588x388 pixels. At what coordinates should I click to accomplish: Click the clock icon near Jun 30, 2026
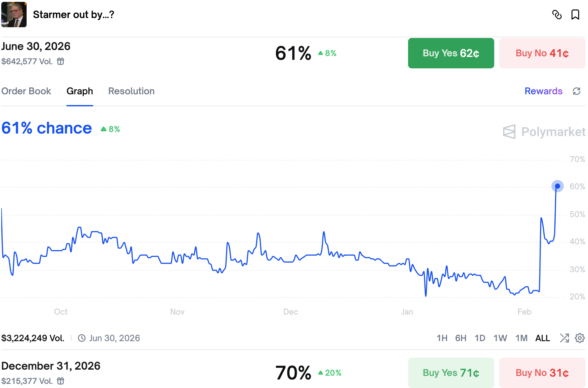(x=82, y=338)
